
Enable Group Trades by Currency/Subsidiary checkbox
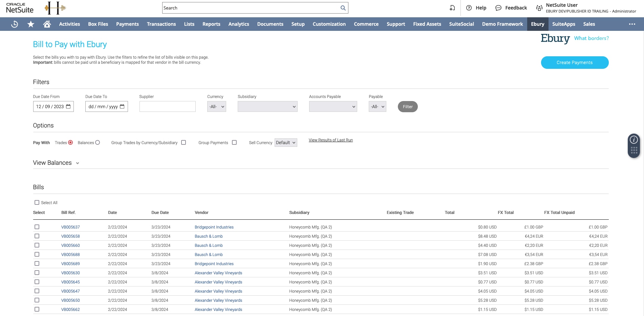tap(184, 142)
